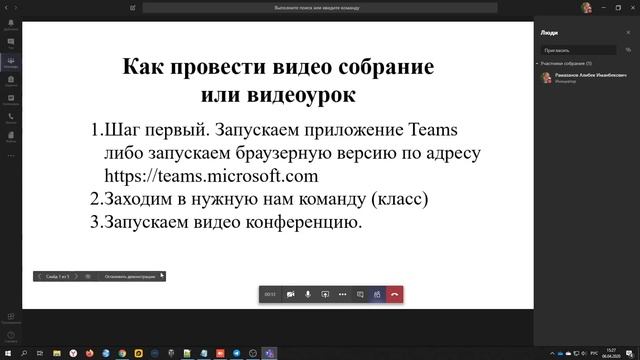
Task: Switch to Teams taskbar icon
Action: point(269,353)
